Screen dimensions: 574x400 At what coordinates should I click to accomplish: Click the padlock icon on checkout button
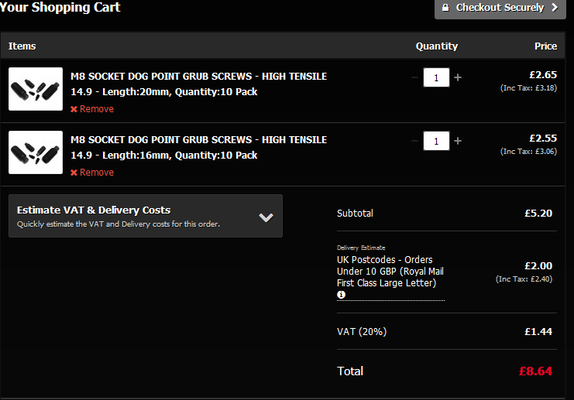(445, 7)
